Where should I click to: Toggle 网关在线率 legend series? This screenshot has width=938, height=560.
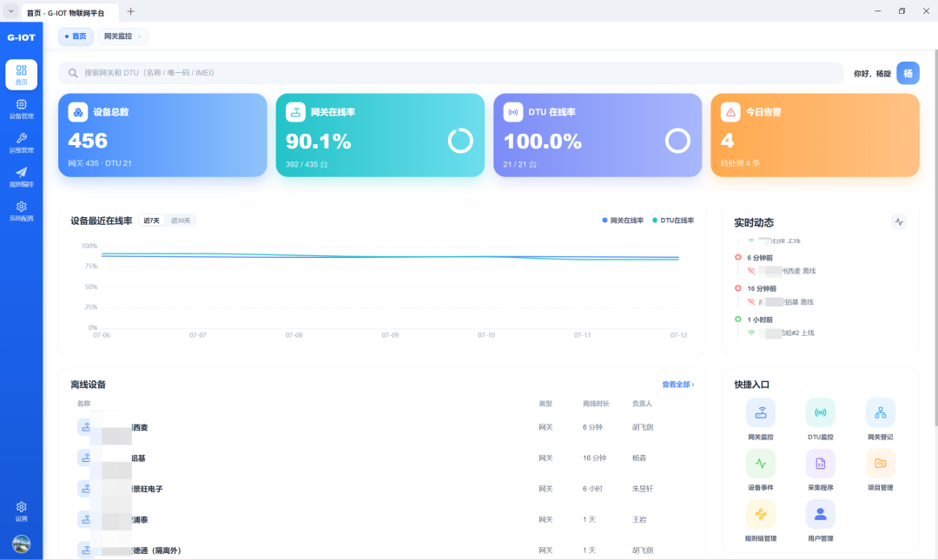point(623,221)
